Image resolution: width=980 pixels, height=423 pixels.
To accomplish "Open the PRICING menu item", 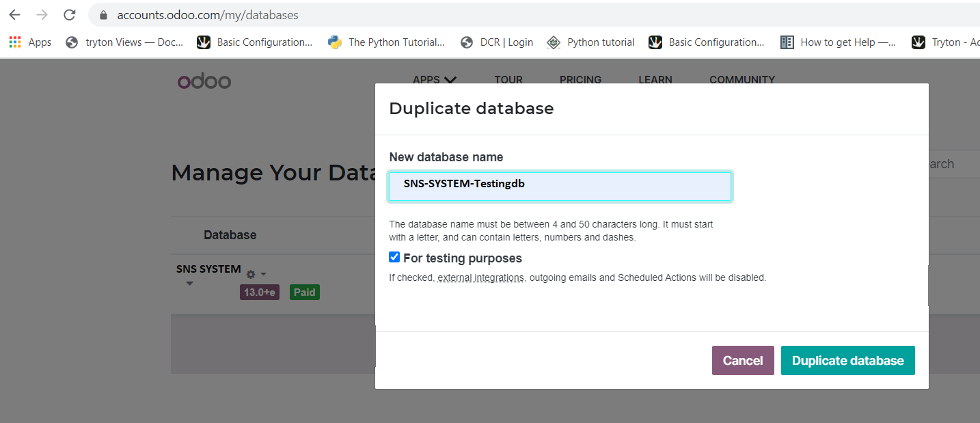I will (580, 79).
